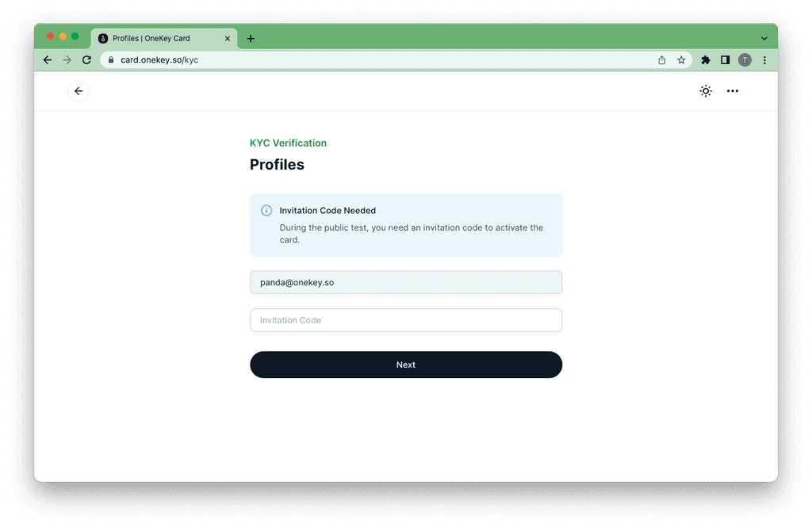
Task: Open the share page icon in address bar
Action: [x=662, y=60]
